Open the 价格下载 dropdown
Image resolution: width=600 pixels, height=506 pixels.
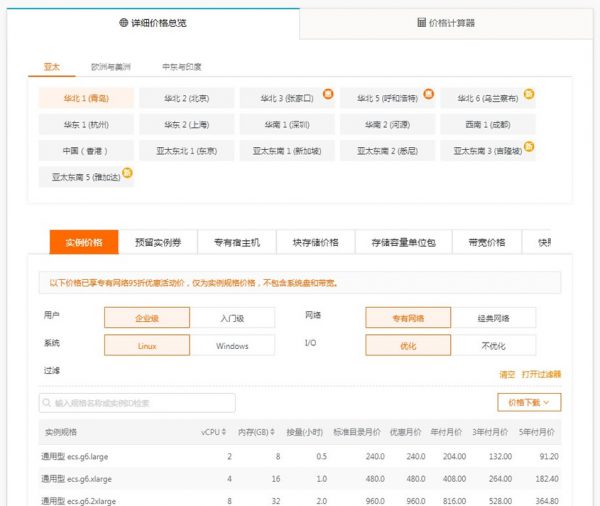tap(528, 402)
